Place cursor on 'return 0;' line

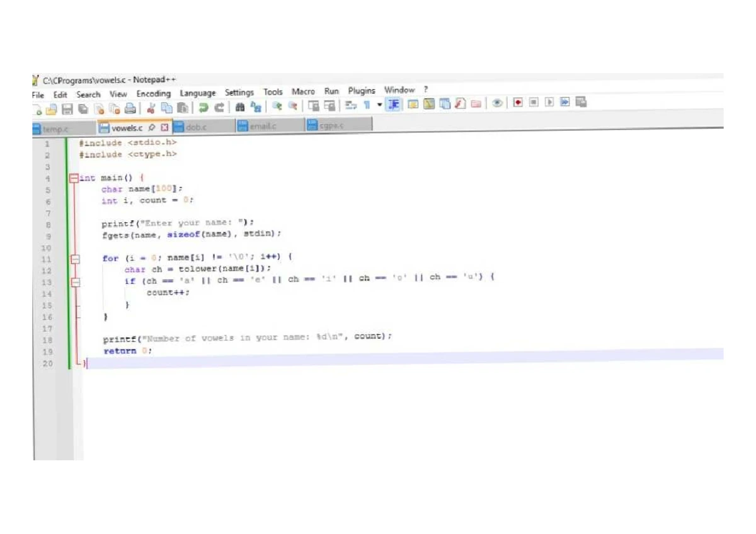[x=128, y=351]
